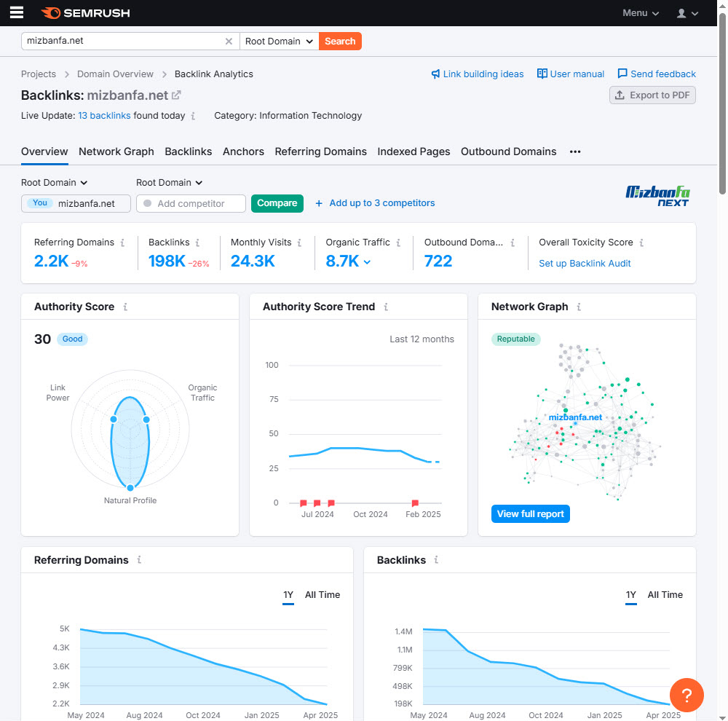Click the Semrush logo
This screenshot has width=728, height=721.
[x=85, y=13]
